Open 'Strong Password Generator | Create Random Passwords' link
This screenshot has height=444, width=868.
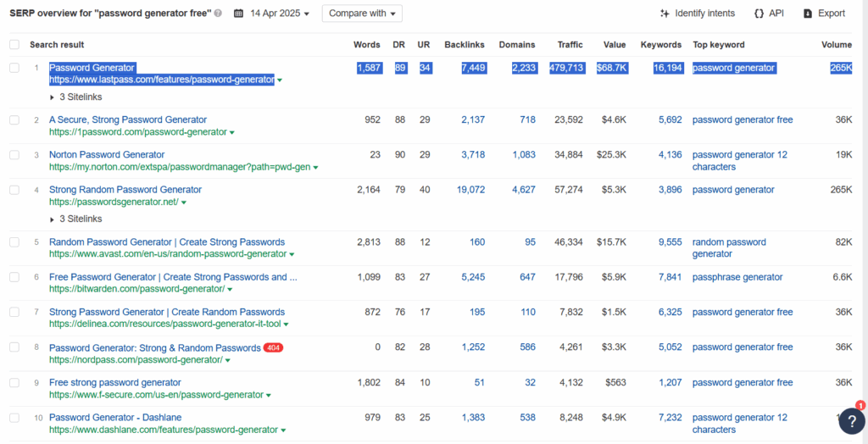(x=167, y=312)
